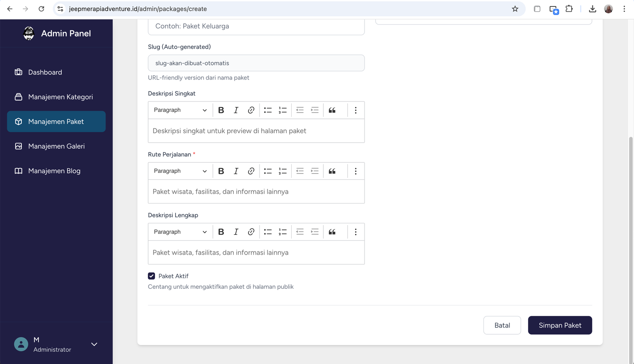The width and height of the screenshot is (634, 364).
Task: Add numbered list in Rute Perjalanan editor
Action: point(283,171)
